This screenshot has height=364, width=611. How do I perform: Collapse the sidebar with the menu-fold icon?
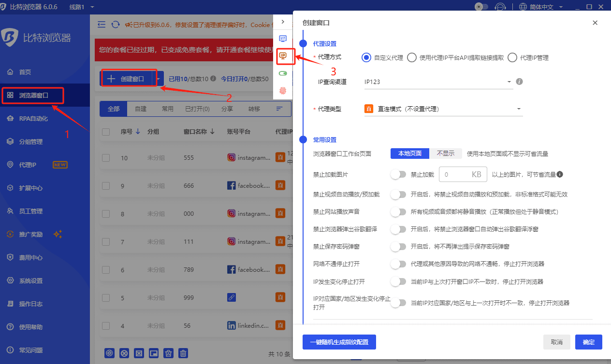(102, 25)
